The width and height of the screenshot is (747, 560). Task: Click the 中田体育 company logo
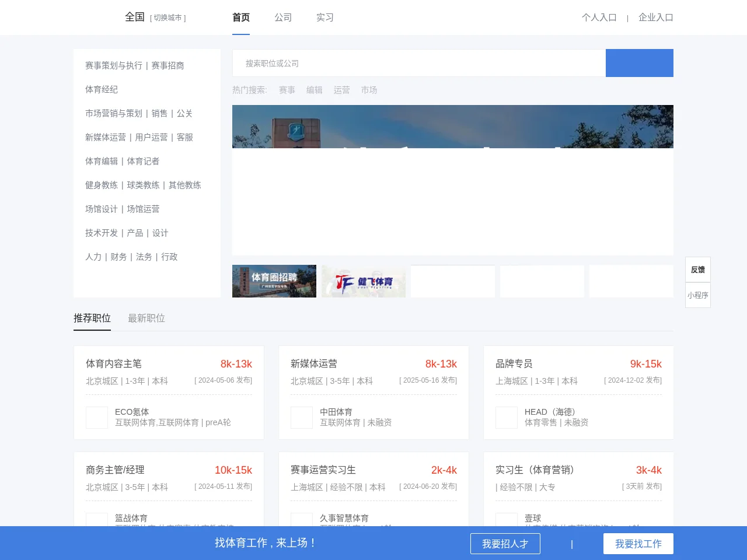(x=302, y=418)
